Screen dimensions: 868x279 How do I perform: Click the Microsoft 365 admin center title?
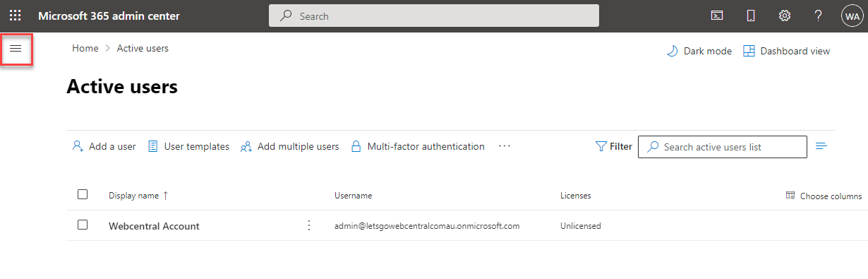pyautogui.click(x=109, y=16)
